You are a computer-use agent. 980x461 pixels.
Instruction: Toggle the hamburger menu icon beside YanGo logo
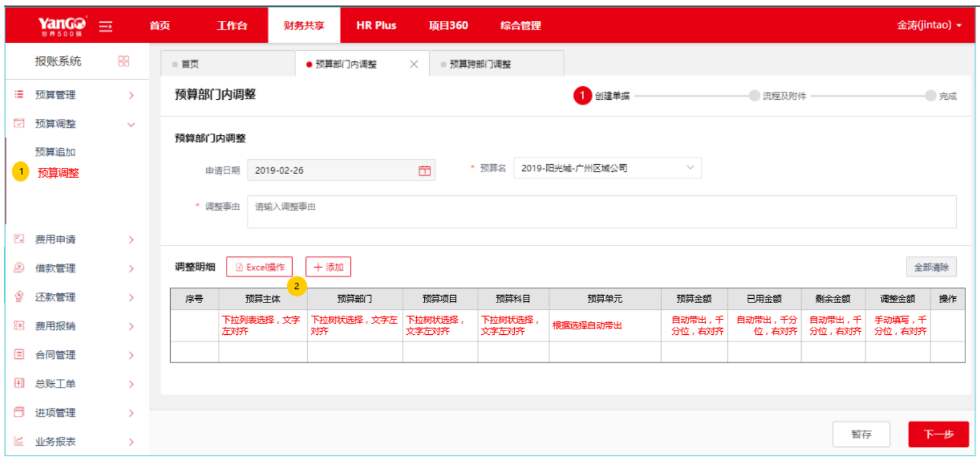pos(105,26)
